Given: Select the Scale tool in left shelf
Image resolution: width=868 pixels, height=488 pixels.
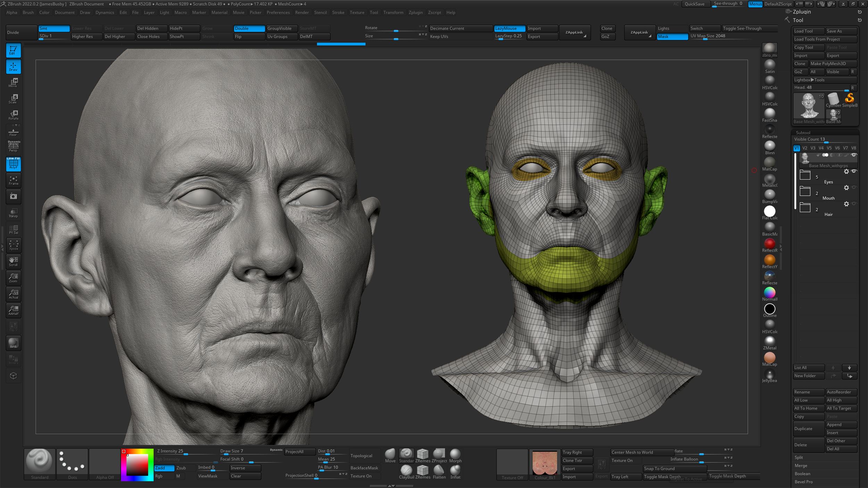Looking at the screenshot, I should coord(13,99).
